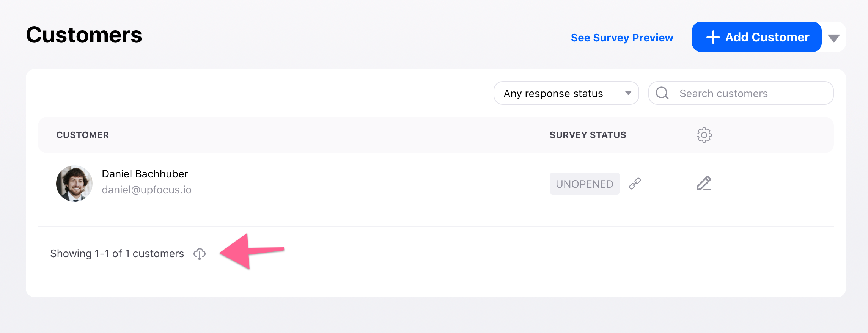Click the UNOPENED status badge
This screenshot has width=868, height=333.
(x=584, y=184)
